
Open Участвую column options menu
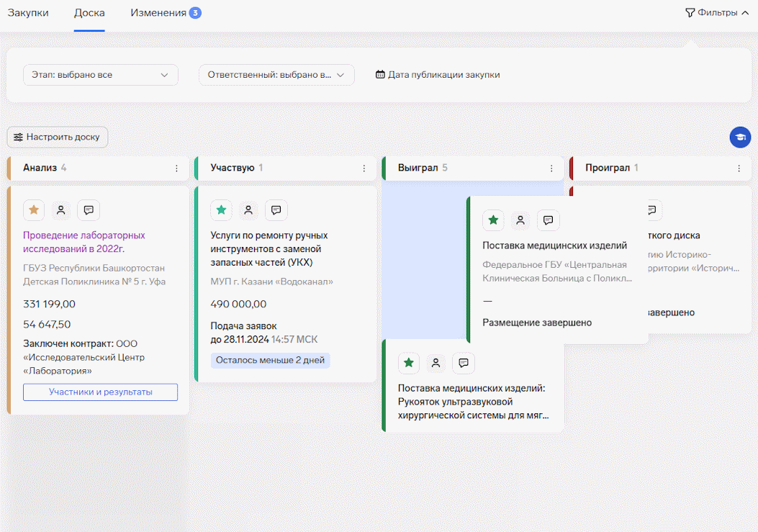tap(364, 168)
